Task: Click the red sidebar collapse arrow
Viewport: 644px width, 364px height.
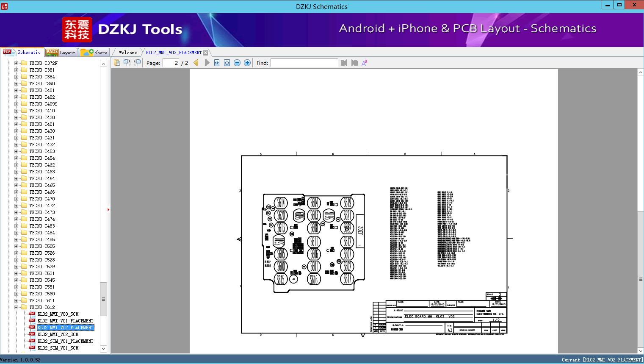Action: [108, 210]
